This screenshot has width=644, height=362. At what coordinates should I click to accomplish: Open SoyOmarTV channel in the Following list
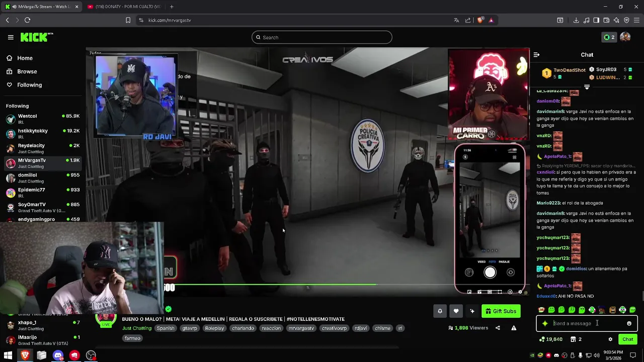[43, 207]
